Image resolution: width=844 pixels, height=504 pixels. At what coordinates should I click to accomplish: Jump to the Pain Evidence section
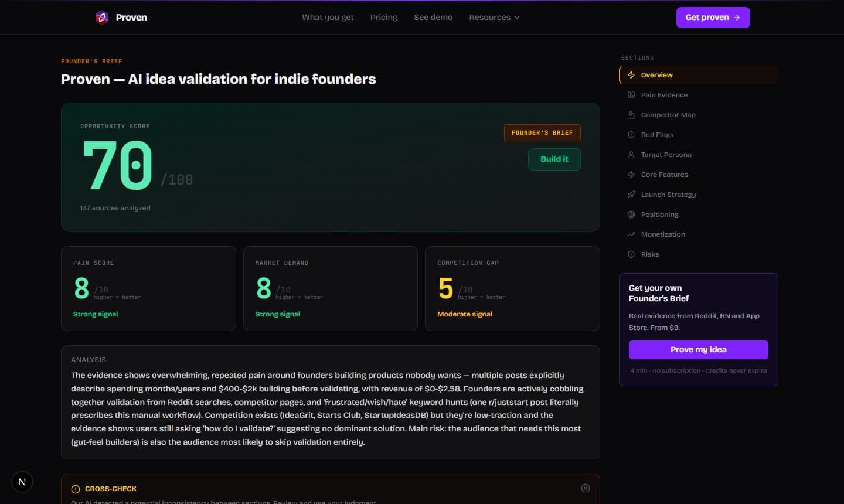(x=699, y=95)
